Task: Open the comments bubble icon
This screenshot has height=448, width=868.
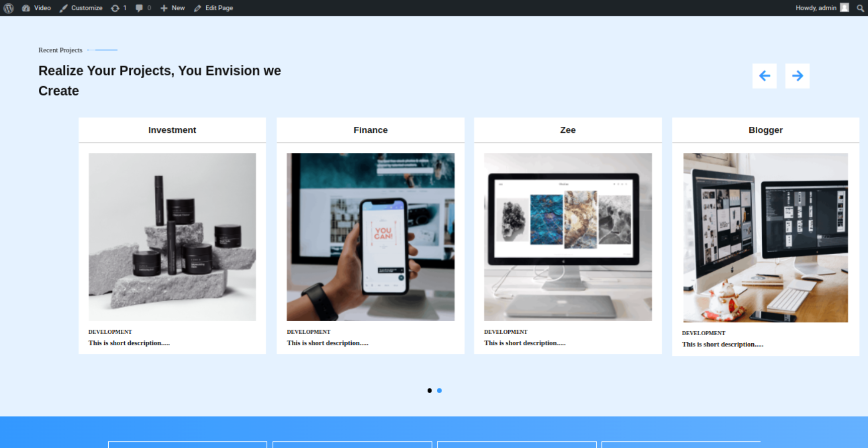Action: tap(139, 8)
